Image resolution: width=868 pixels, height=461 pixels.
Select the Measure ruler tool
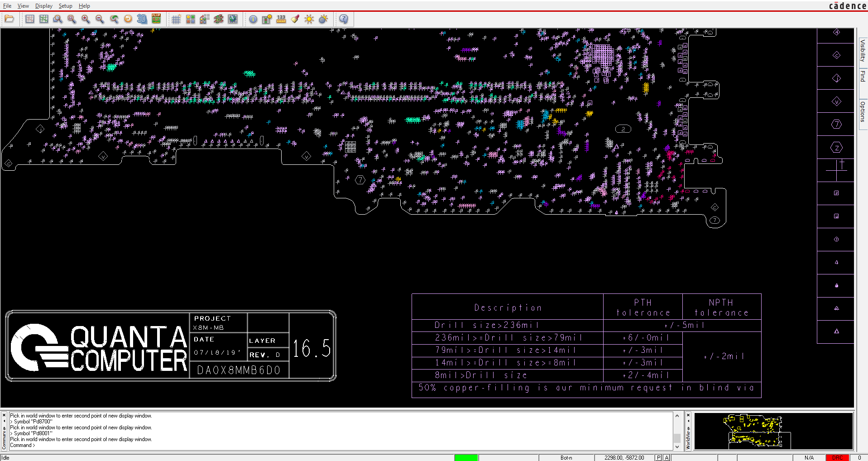tap(281, 19)
